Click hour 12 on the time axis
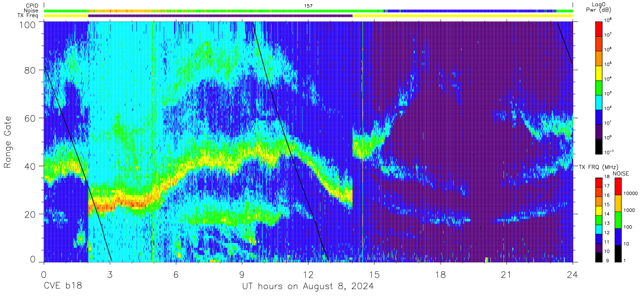Image resolution: width=644 pixels, height=297 pixels. click(x=308, y=274)
